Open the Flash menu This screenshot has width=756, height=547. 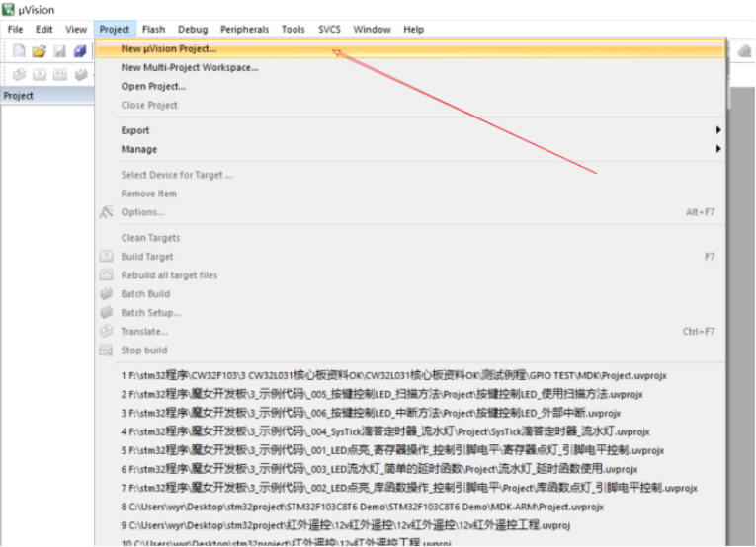click(153, 30)
